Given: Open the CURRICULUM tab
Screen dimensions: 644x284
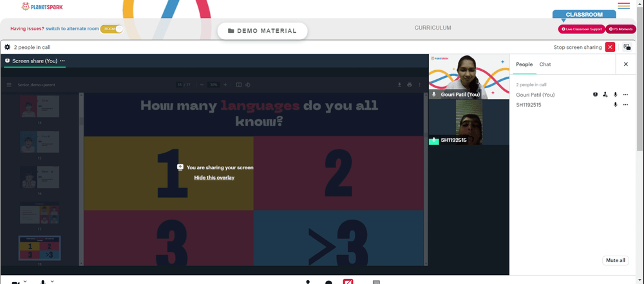Looking at the screenshot, I should (x=433, y=28).
